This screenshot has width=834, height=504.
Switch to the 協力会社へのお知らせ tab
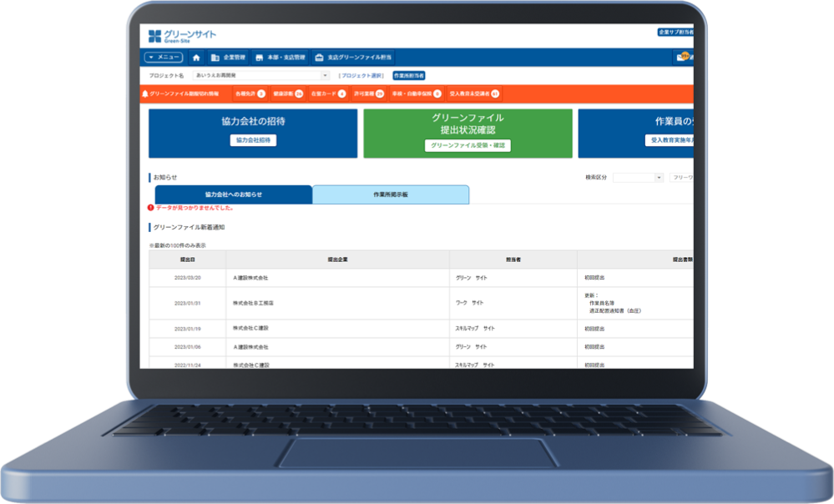233,194
